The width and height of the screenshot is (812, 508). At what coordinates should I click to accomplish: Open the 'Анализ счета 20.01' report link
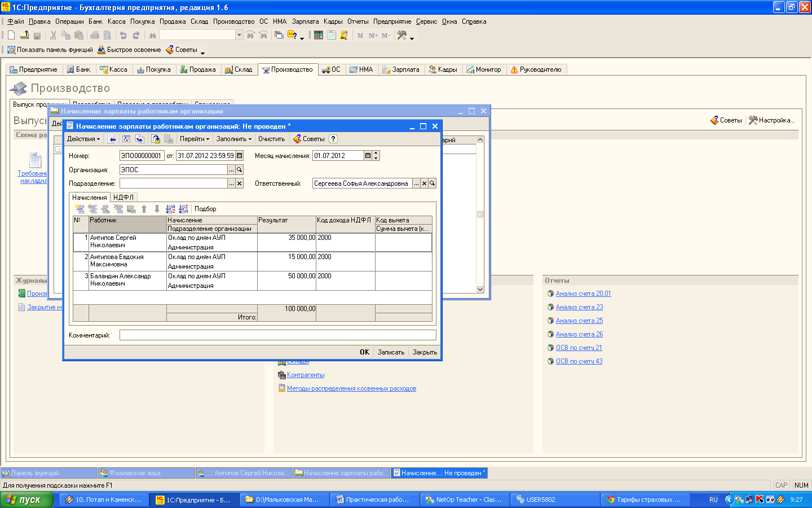pyautogui.click(x=583, y=294)
